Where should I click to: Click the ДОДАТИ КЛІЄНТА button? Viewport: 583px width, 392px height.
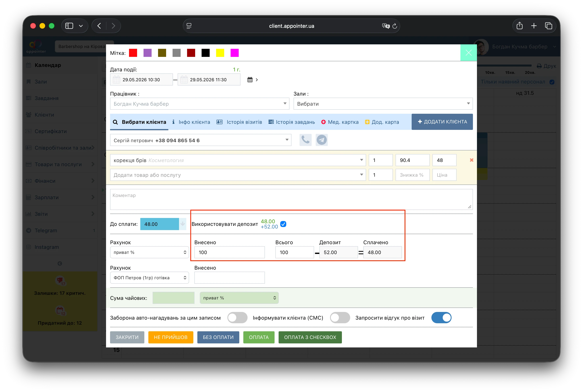(x=442, y=122)
